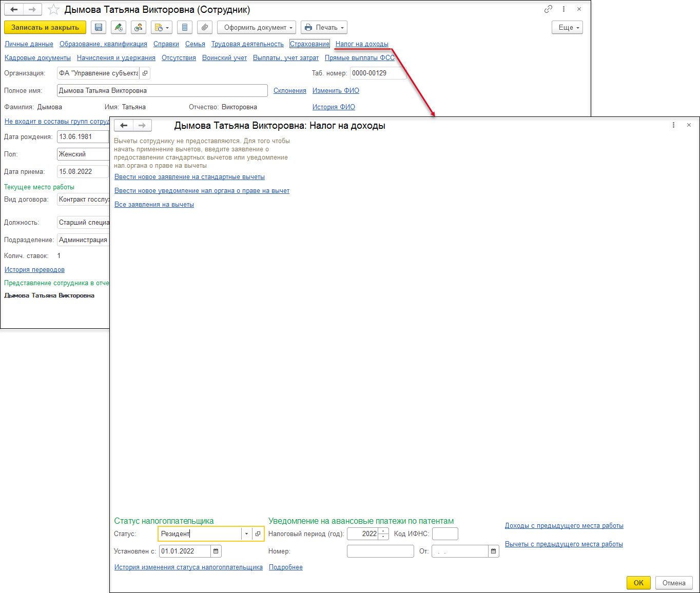
Task: Click the Таб. номер field
Action: 378,73
